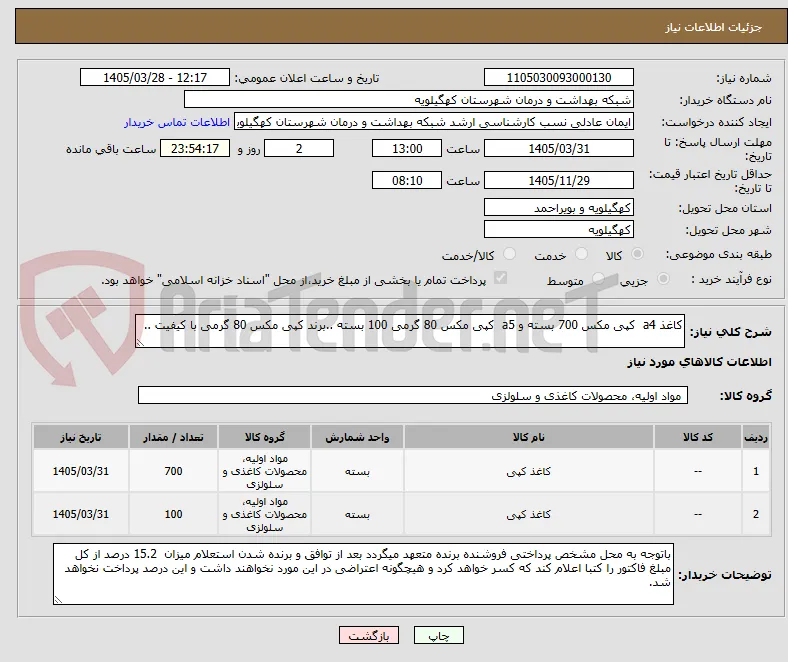Screen dimensions: 788x662
Task: Click the واحد شمارش column header
Action: 357,437
